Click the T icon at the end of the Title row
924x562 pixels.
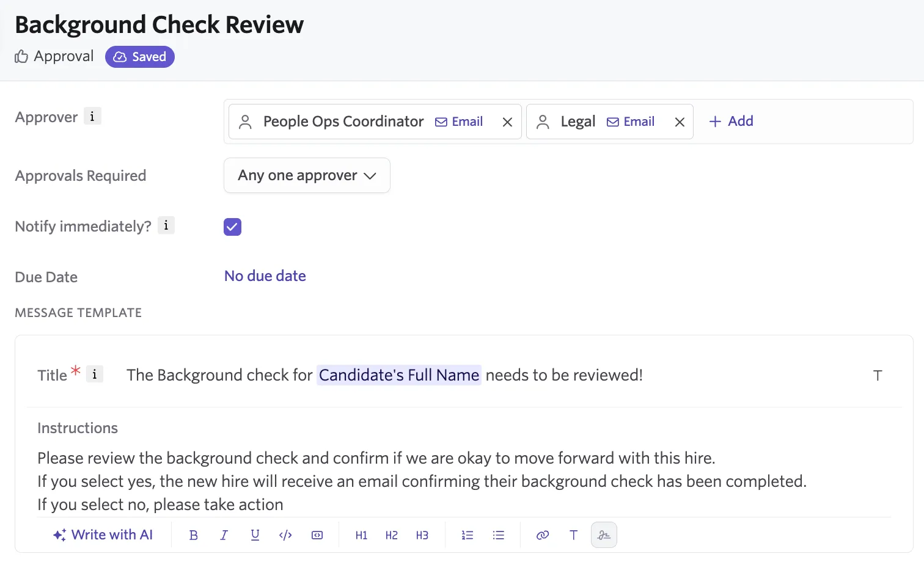(878, 376)
